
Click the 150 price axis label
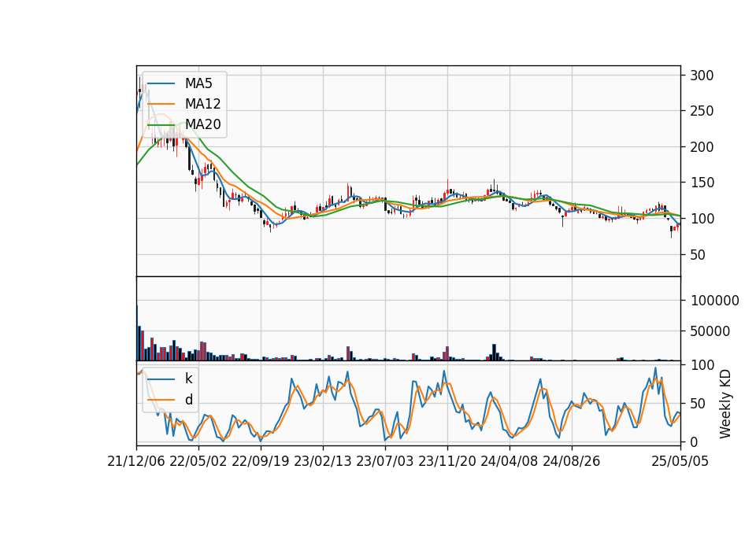(702, 183)
